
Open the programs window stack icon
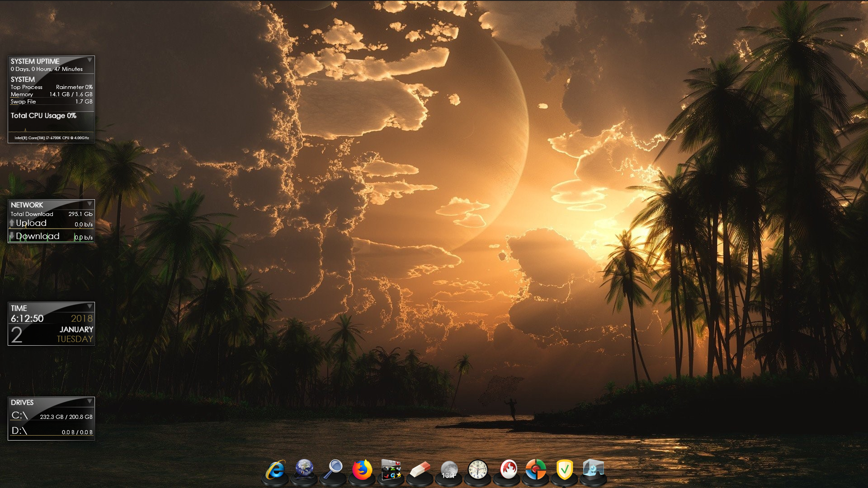[391, 470]
